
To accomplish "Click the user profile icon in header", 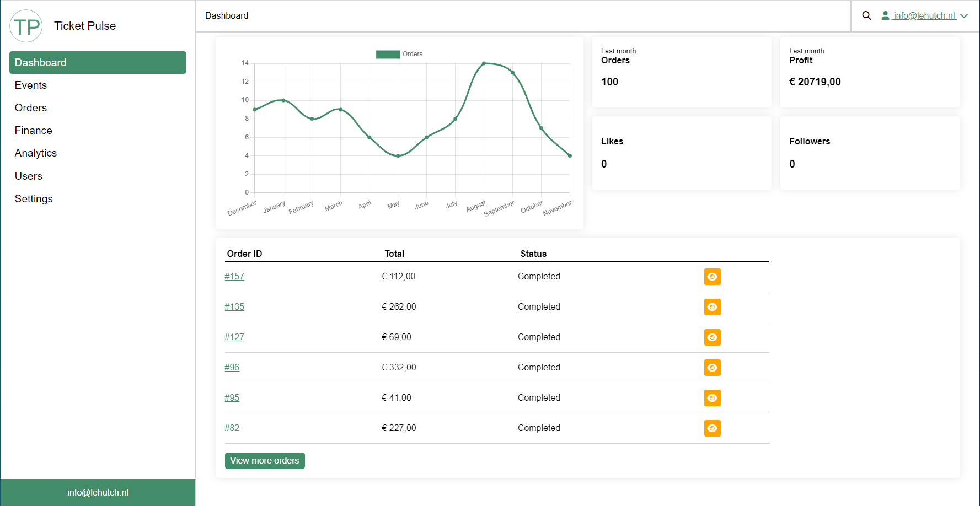I will point(885,16).
